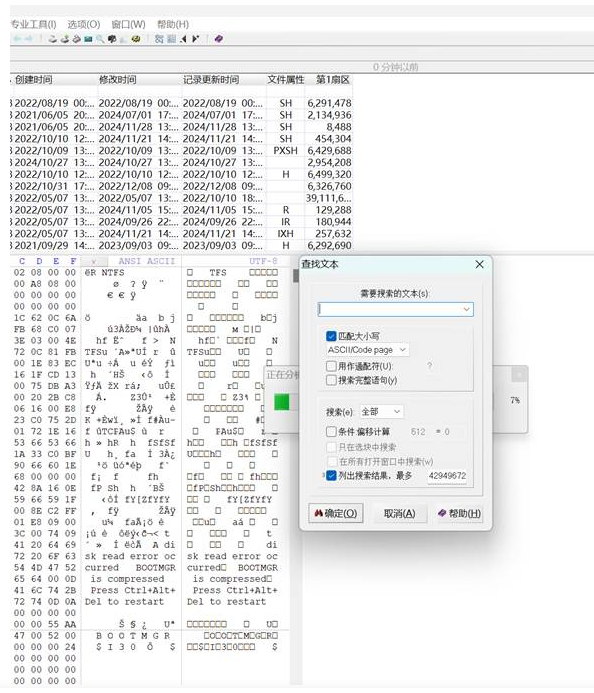Image resolution: width=594 pixels, height=693 pixels.
Task: Select sector value 2,134,936
Action: 329,115
